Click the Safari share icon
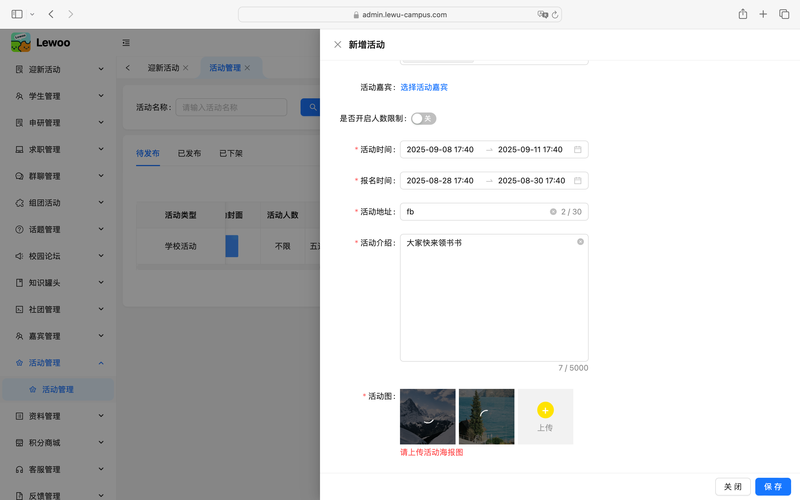The width and height of the screenshot is (800, 500). [743, 14]
